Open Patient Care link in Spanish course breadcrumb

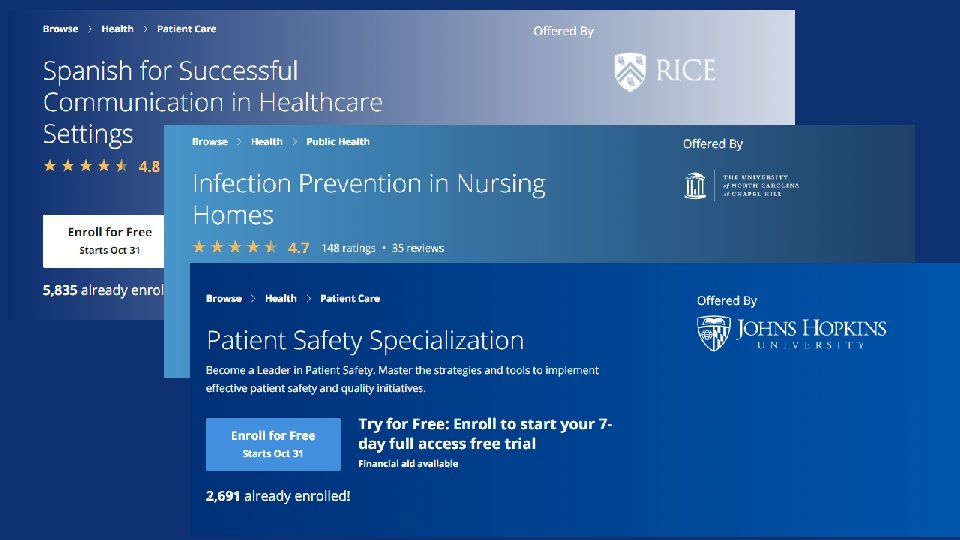[187, 29]
